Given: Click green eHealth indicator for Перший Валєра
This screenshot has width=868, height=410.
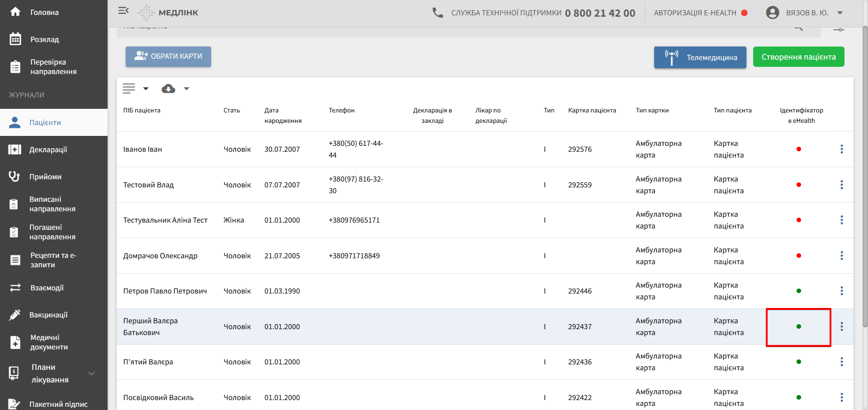Looking at the screenshot, I should 799,326.
